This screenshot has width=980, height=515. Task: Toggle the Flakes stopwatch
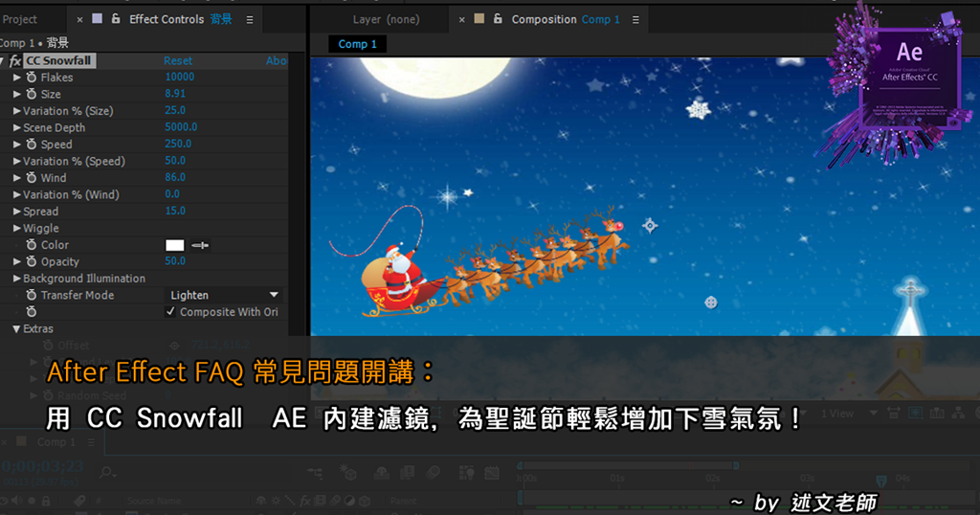pyautogui.click(x=32, y=78)
